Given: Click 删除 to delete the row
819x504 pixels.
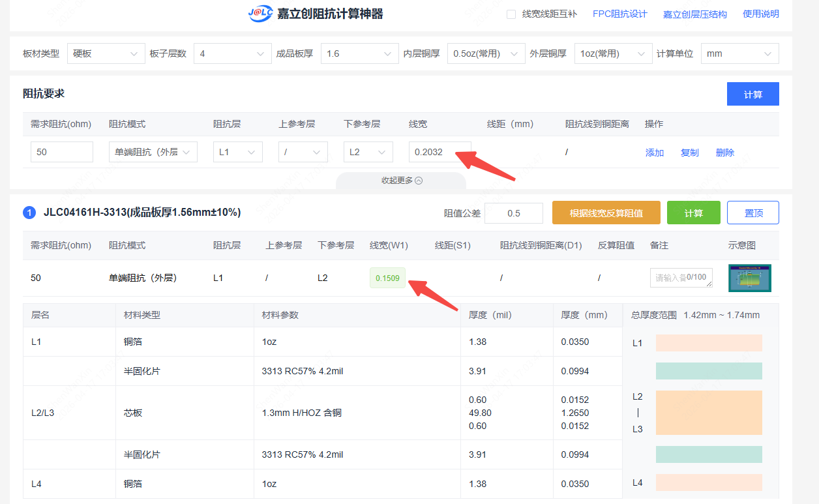Looking at the screenshot, I should pyautogui.click(x=725, y=153).
